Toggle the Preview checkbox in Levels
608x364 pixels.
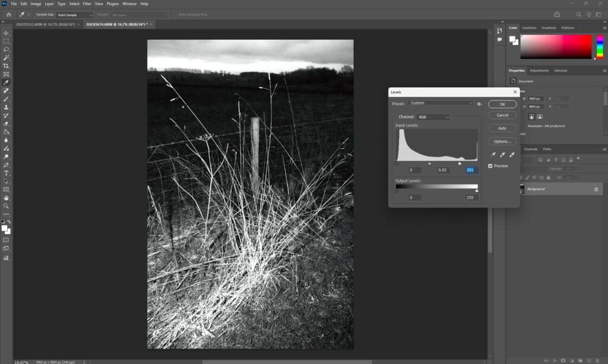point(490,166)
